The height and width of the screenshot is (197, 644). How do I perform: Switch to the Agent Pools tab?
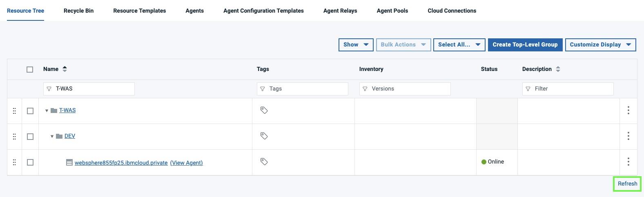pyautogui.click(x=392, y=11)
